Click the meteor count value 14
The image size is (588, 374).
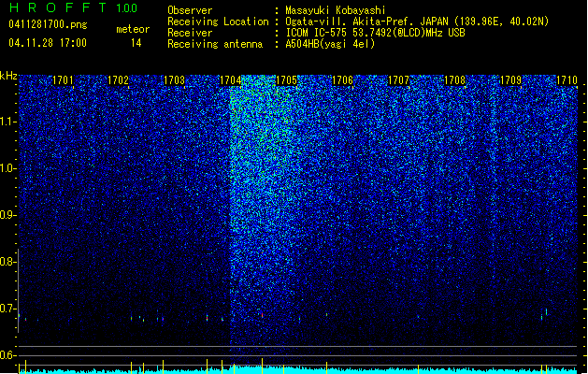point(136,43)
